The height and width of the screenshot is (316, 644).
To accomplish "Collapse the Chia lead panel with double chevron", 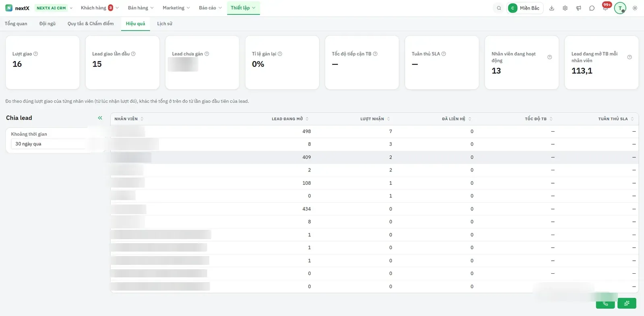I will coord(100,118).
